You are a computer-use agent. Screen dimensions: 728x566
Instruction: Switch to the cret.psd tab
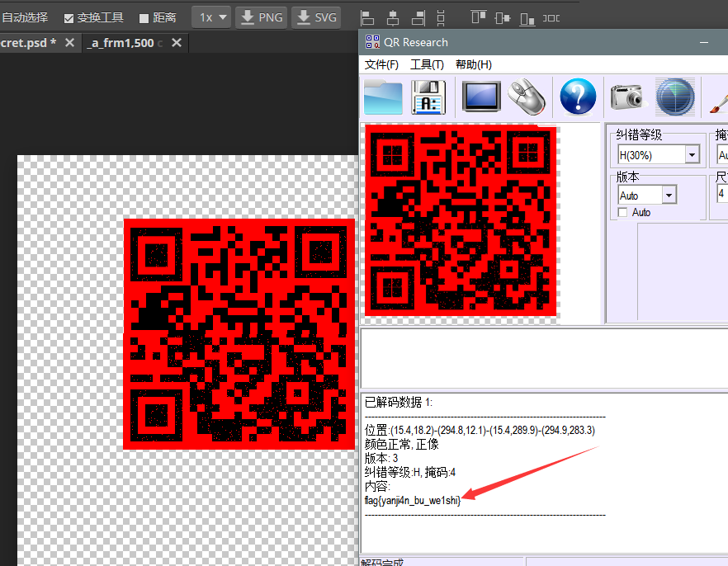tap(28, 43)
